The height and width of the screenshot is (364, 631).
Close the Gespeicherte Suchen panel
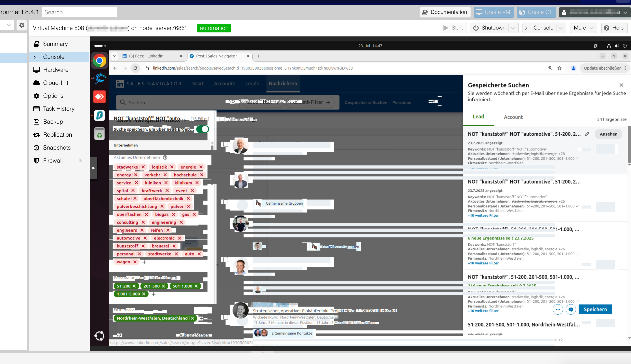point(621,85)
